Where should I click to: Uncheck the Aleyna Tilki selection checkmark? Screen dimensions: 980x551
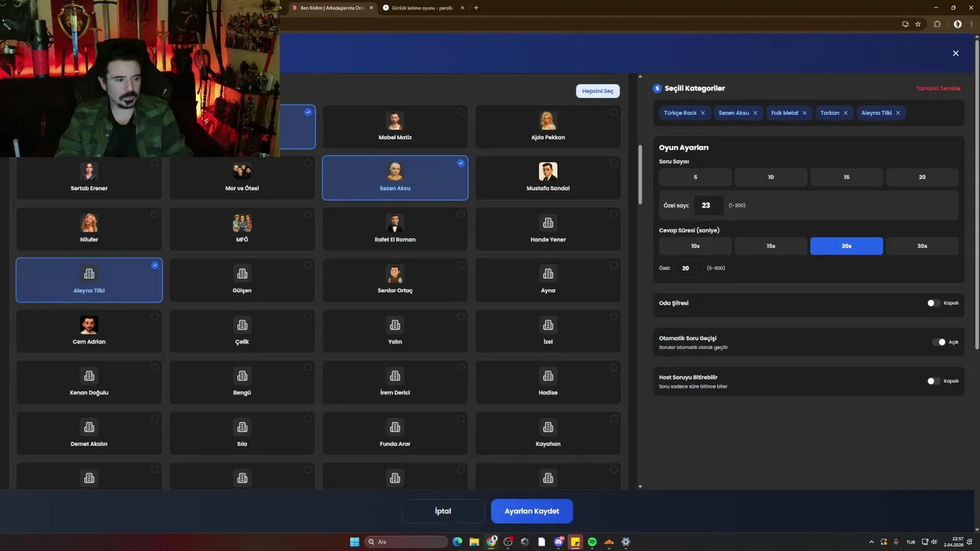tap(155, 265)
